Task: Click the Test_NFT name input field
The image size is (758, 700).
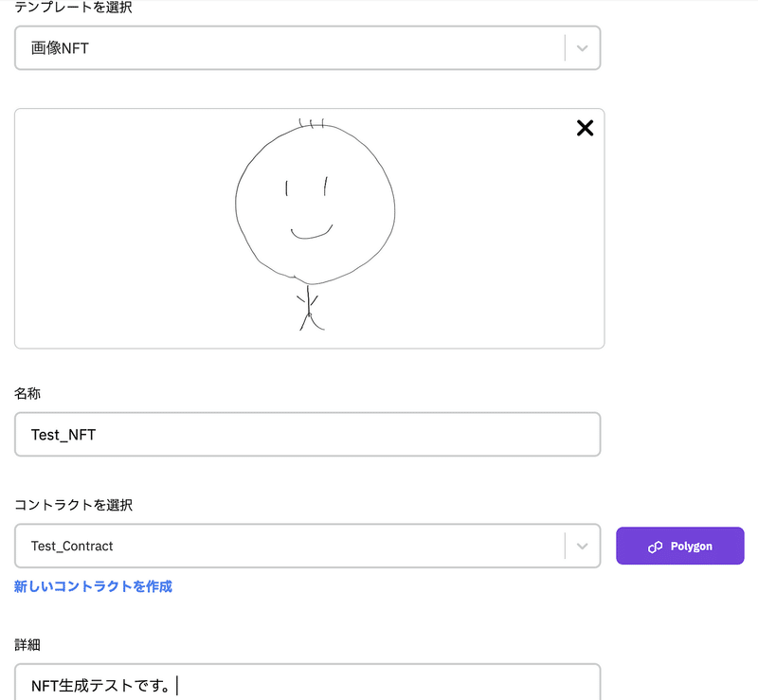Action: 307,434
